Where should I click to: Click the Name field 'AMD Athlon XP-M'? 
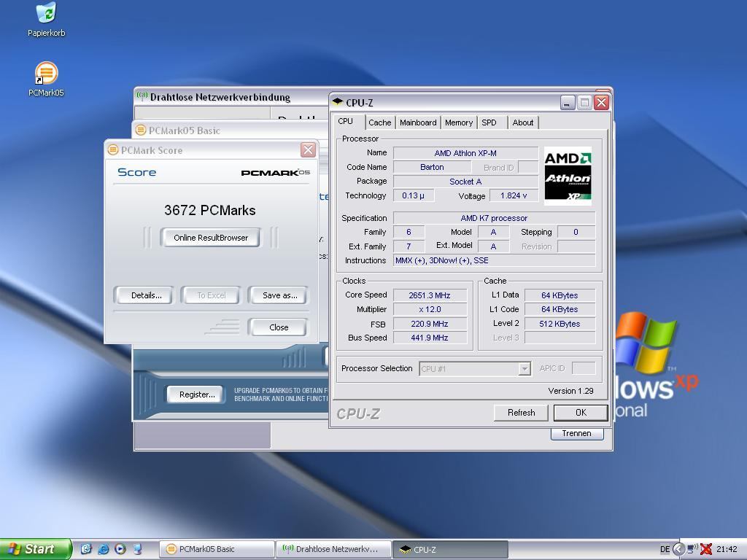click(x=465, y=153)
